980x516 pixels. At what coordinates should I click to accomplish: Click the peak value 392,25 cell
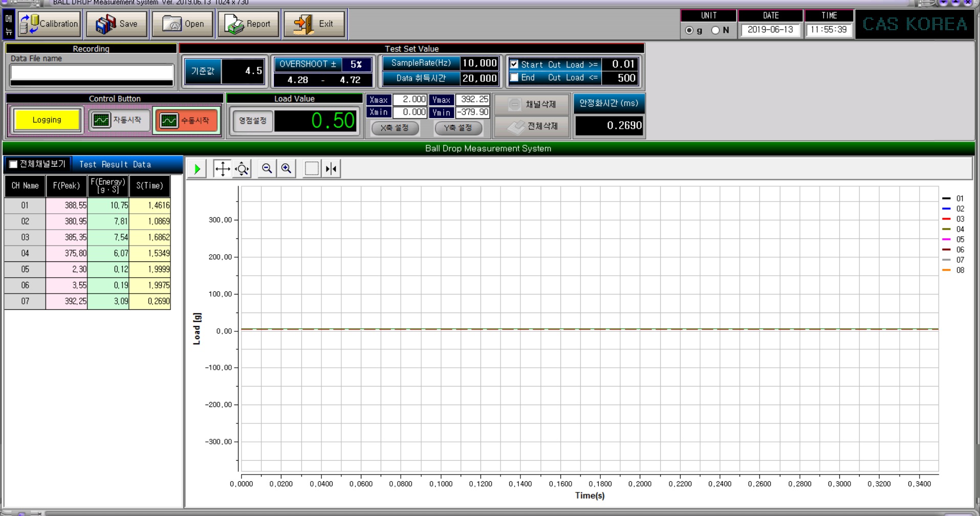(x=67, y=301)
